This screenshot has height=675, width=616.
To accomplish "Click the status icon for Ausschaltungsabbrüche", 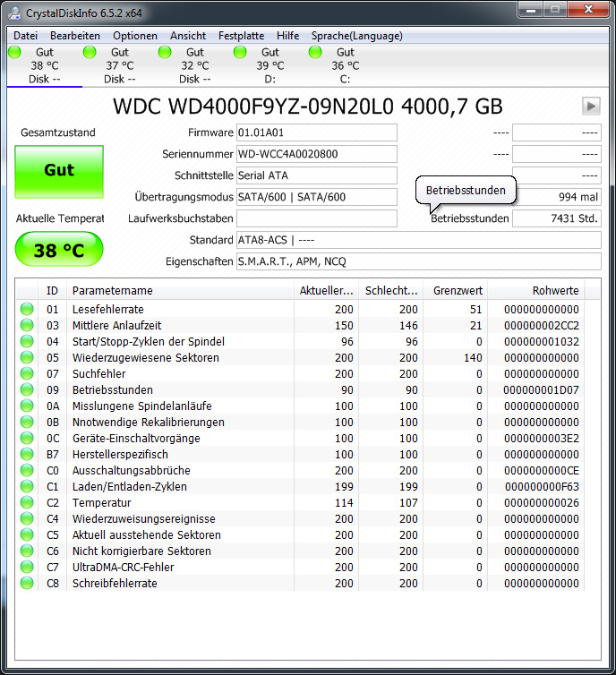I will click(x=27, y=470).
